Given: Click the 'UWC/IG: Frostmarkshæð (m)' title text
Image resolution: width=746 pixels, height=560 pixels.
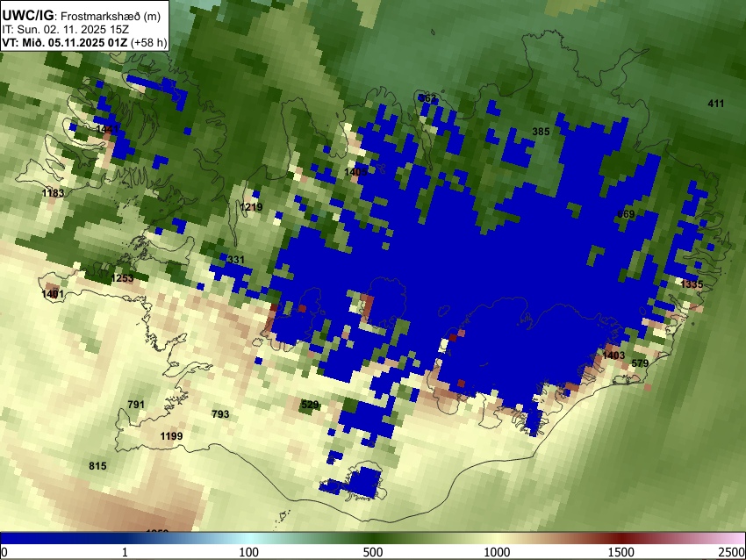Looking at the screenshot, I should (x=82, y=16).
